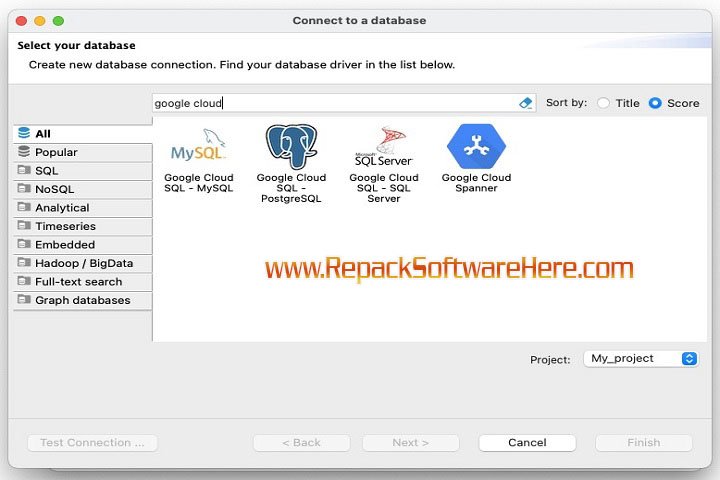Viewport: 720px width, 480px height.
Task: Open the Timeseries category
Action: point(83,226)
